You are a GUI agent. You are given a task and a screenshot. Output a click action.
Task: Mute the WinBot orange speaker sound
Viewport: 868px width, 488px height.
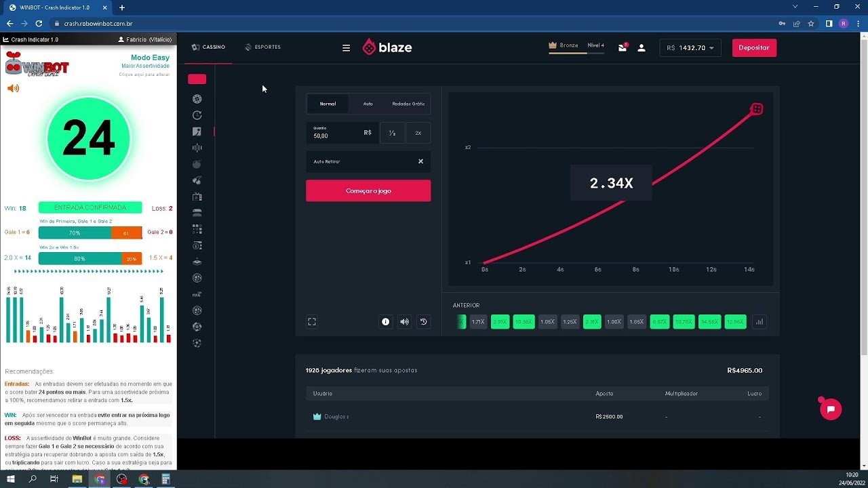click(13, 88)
